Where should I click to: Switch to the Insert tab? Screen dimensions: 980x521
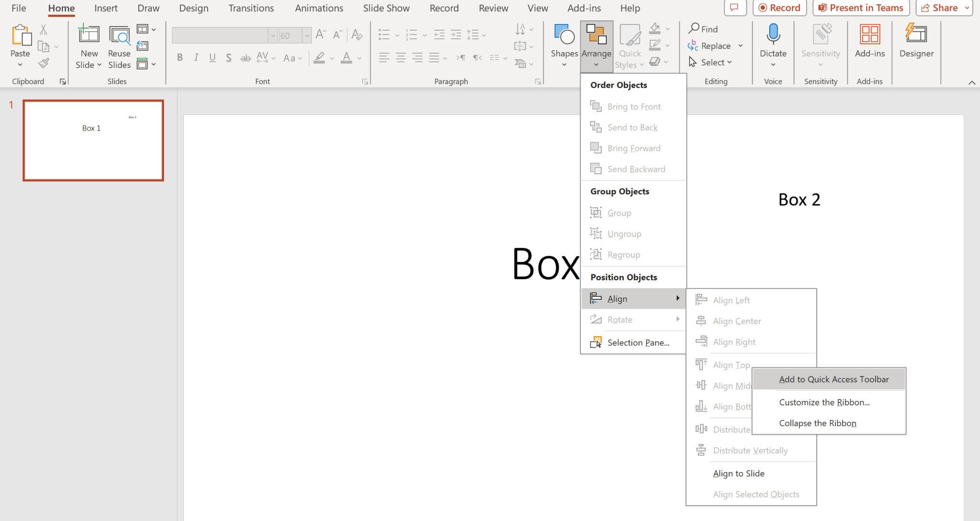tap(106, 8)
